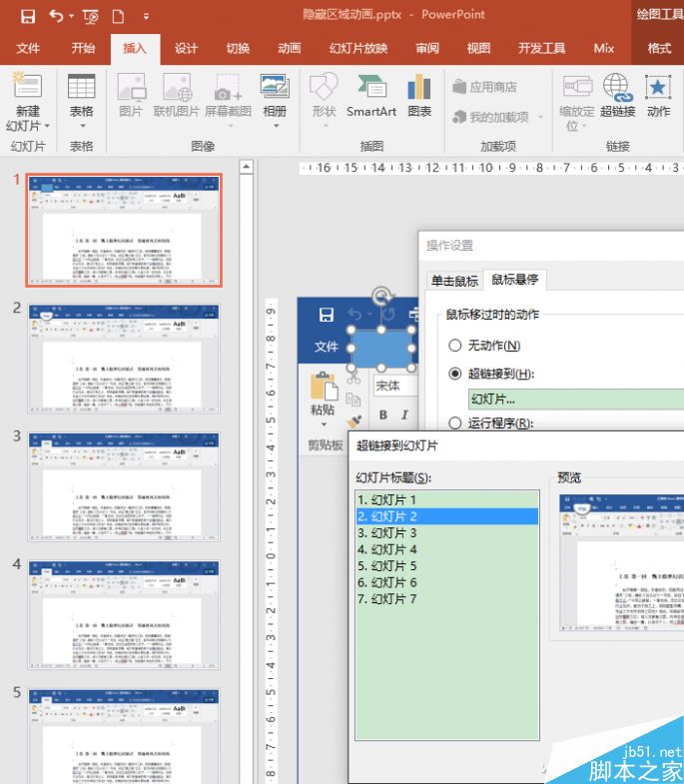Select the 无动作 radio button
The width and height of the screenshot is (684, 784).
455,346
